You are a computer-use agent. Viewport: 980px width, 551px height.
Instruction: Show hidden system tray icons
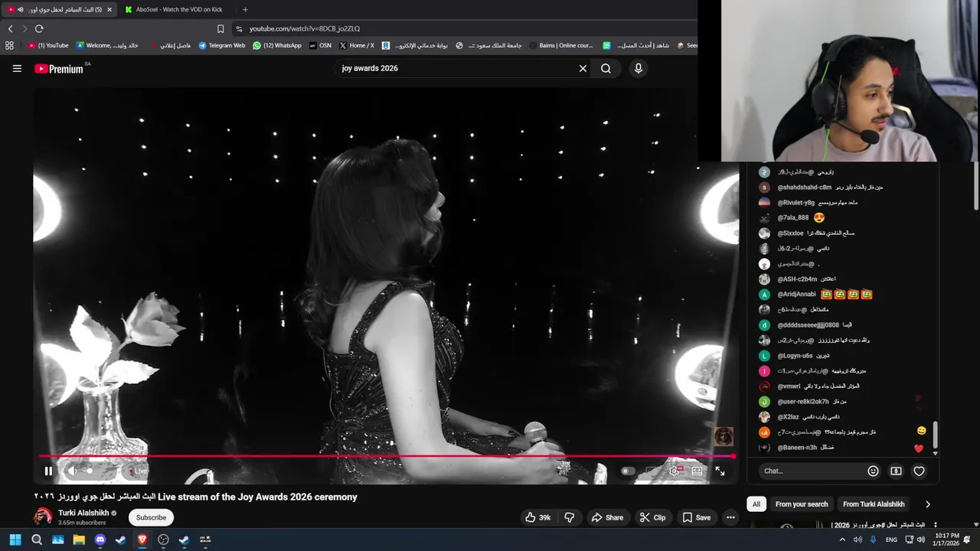click(842, 540)
